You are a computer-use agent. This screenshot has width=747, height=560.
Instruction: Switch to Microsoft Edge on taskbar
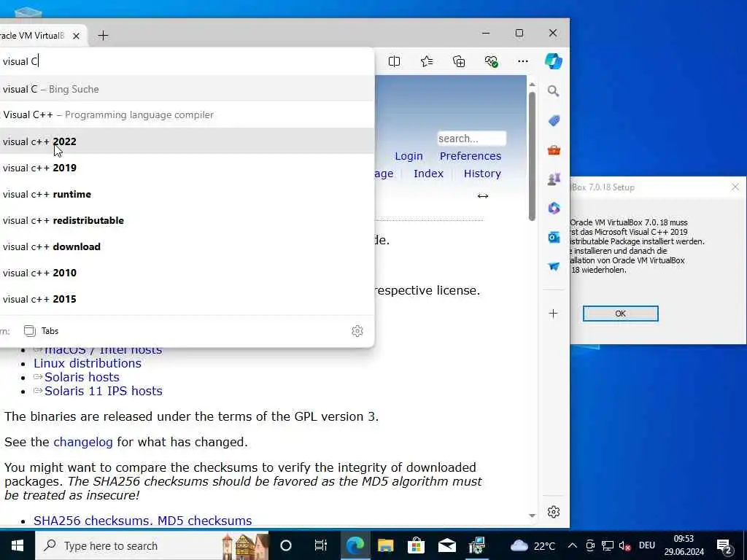(355, 545)
